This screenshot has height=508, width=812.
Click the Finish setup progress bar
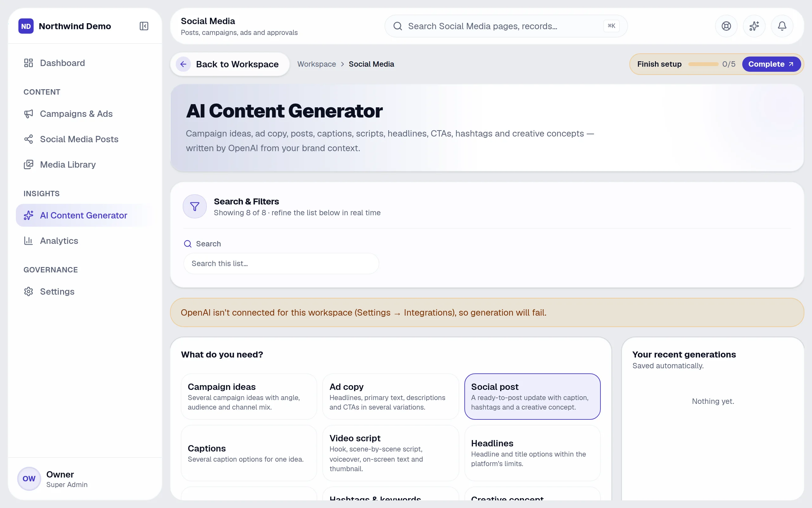(703, 64)
